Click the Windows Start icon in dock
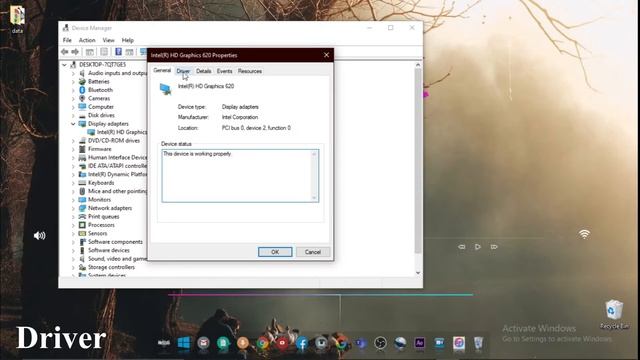 click(184, 342)
